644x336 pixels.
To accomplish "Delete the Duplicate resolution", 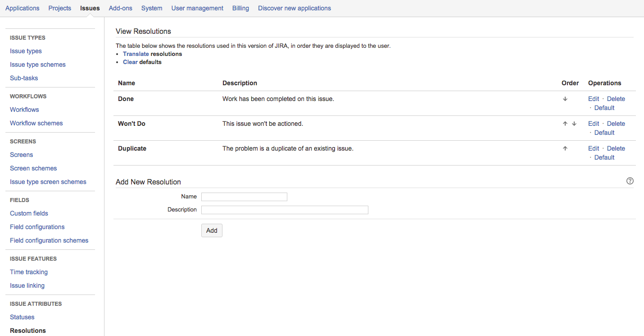I will point(616,148).
